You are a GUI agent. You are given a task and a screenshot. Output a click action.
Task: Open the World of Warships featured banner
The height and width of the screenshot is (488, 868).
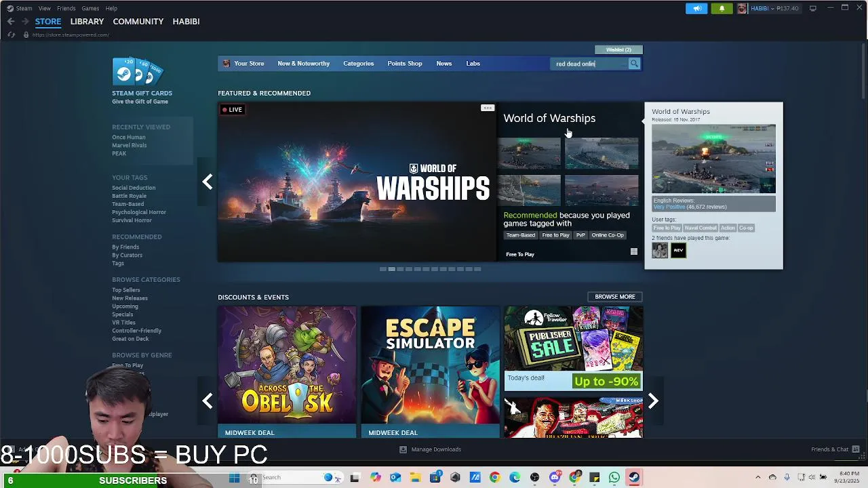tap(357, 182)
